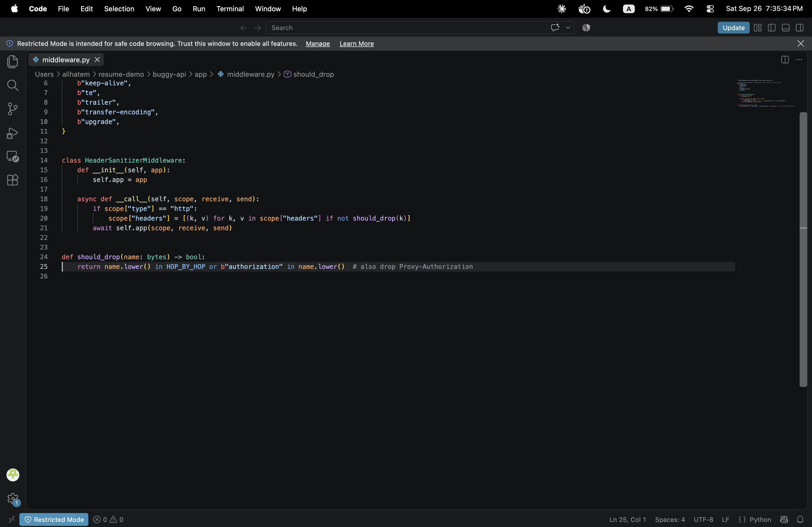Expand the chat dropdown chevron
This screenshot has width=812, height=527.
[x=568, y=28]
